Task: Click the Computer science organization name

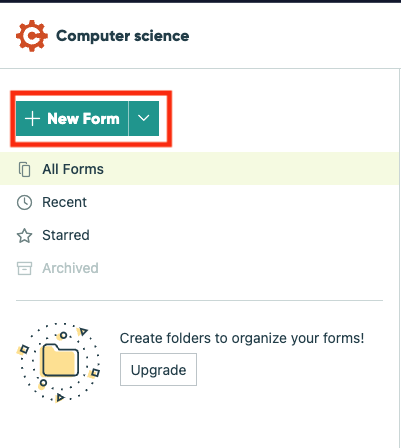Action: 123,36
